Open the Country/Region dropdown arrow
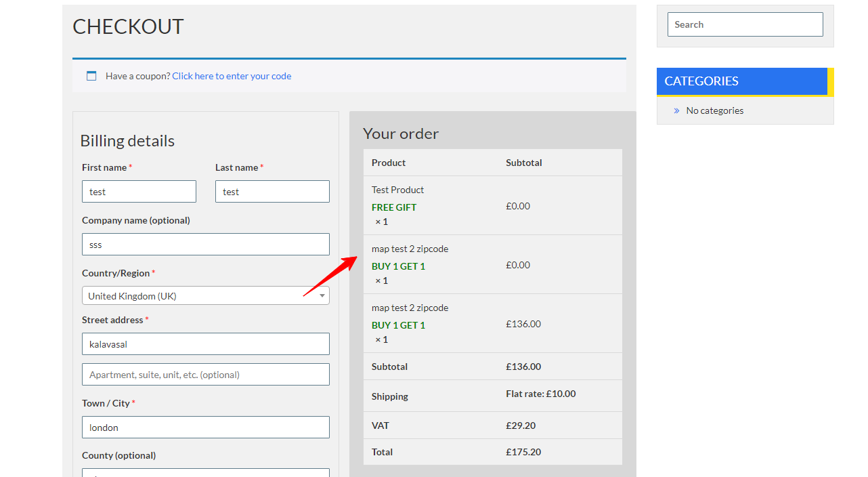 pyautogui.click(x=322, y=295)
